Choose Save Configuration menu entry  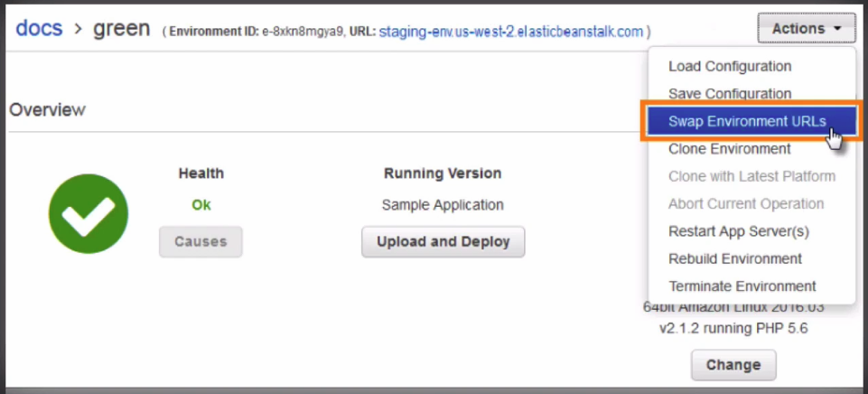(x=730, y=94)
